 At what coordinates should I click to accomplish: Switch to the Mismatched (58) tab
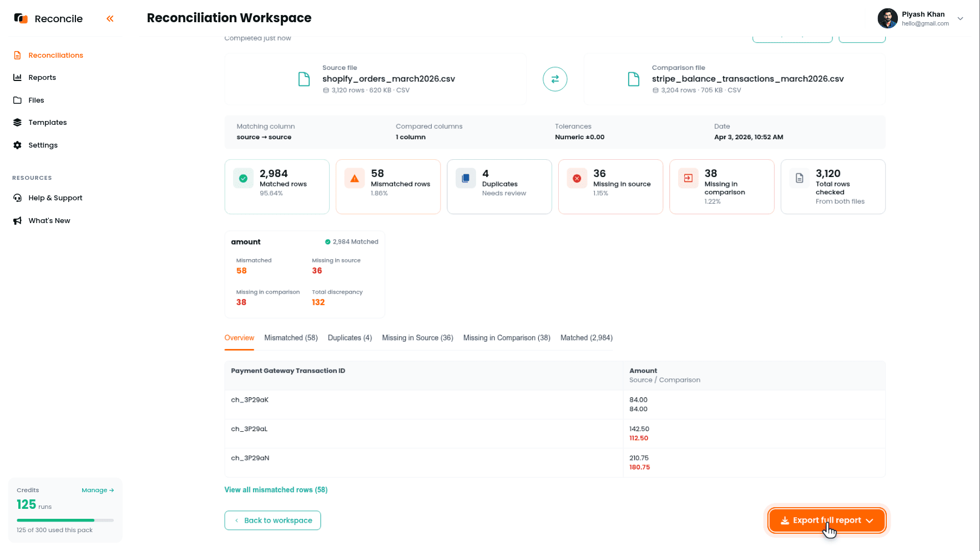click(x=291, y=338)
